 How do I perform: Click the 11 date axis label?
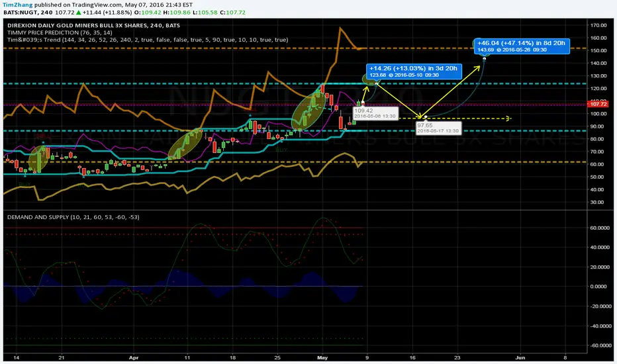point(187,357)
